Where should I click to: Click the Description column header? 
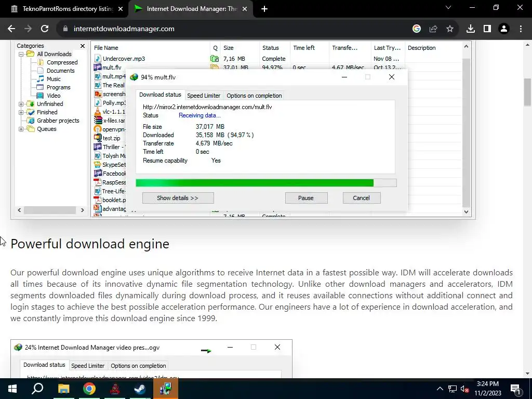point(434,48)
